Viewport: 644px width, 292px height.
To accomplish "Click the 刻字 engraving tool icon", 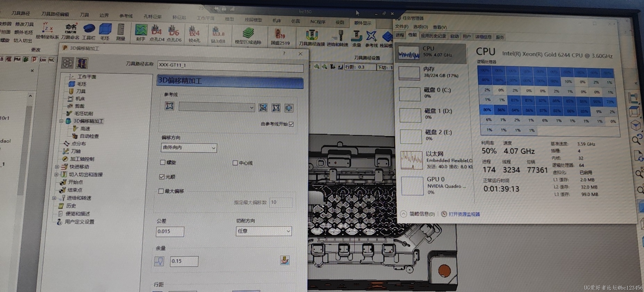I will pyautogui.click(x=141, y=31).
